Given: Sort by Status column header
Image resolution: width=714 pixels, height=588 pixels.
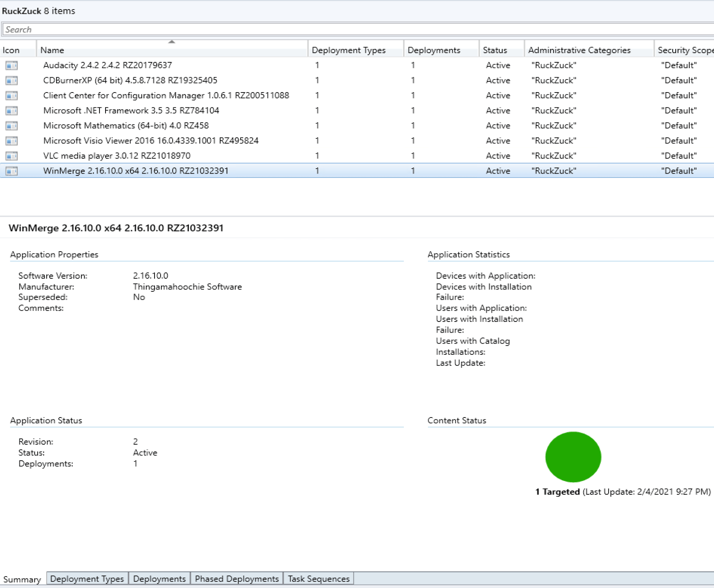Looking at the screenshot, I should (494, 50).
